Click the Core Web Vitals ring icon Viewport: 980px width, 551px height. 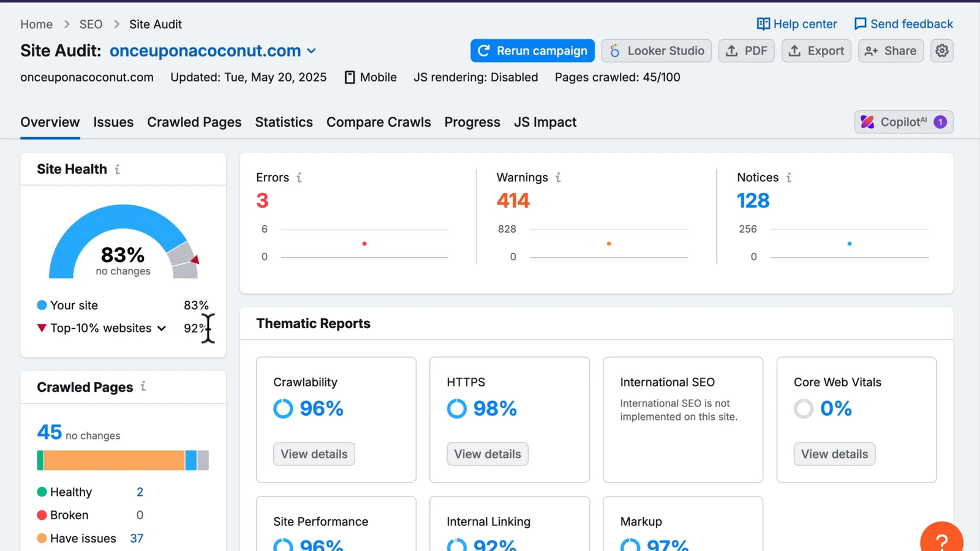pos(804,408)
